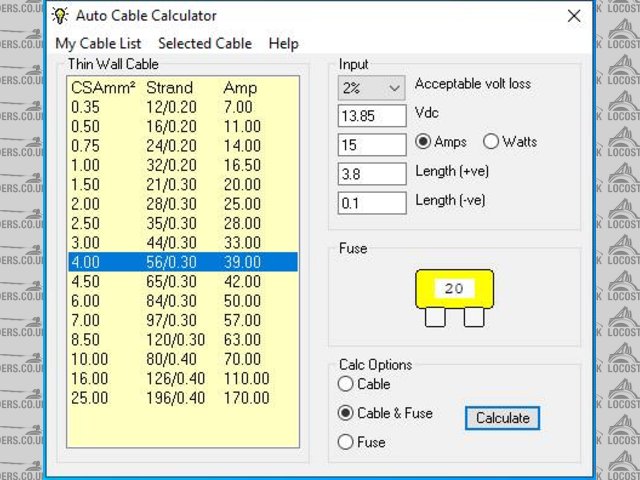The width and height of the screenshot is (640, 480).
Task: Select the 2.50 mm² 35/0.30 cable row
Action: click(x=183, y=223)
